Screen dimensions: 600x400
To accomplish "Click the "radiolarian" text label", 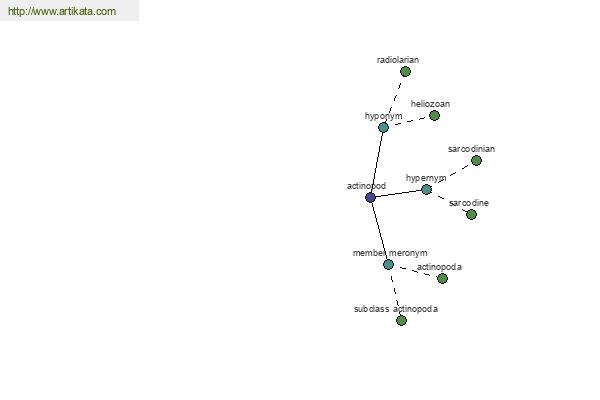I will pyautogui.click(x=398, y=60).
